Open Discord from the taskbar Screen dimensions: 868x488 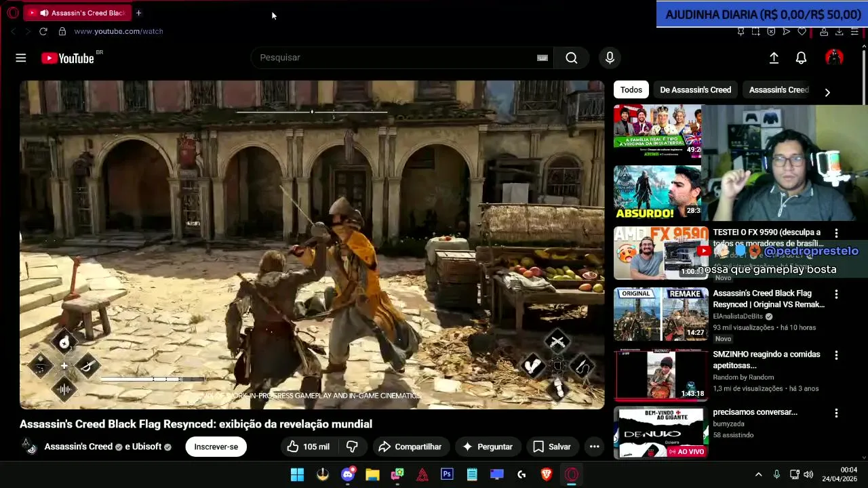tap(347, 474)
